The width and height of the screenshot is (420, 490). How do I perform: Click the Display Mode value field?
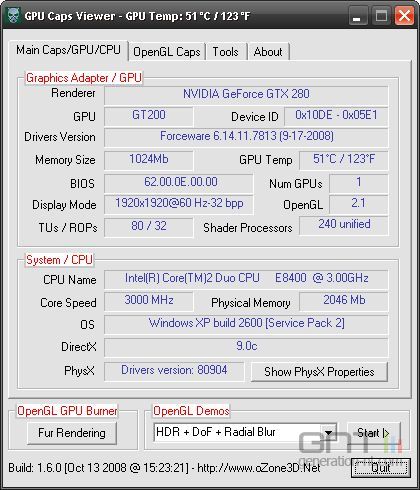point(179,204)
